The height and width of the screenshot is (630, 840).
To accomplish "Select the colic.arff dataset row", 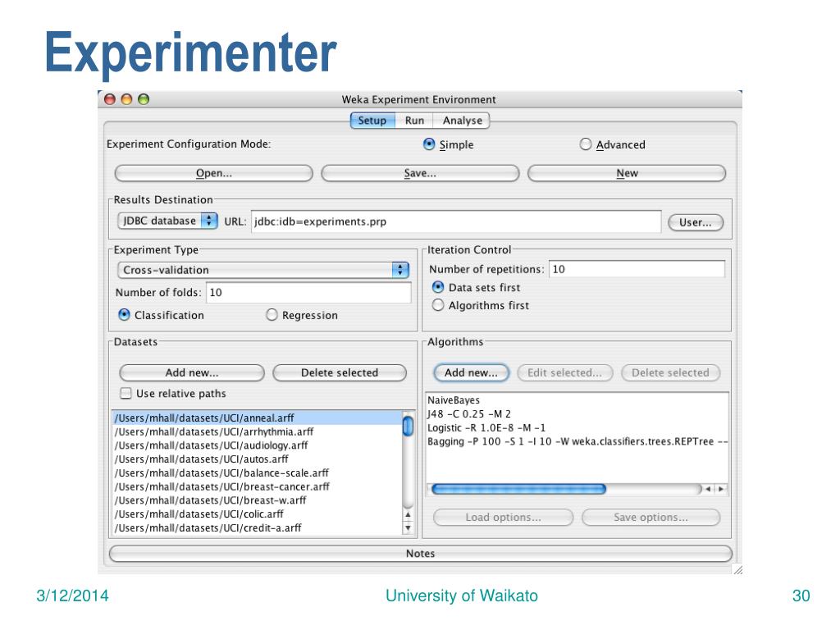I will tap(257, 514).
